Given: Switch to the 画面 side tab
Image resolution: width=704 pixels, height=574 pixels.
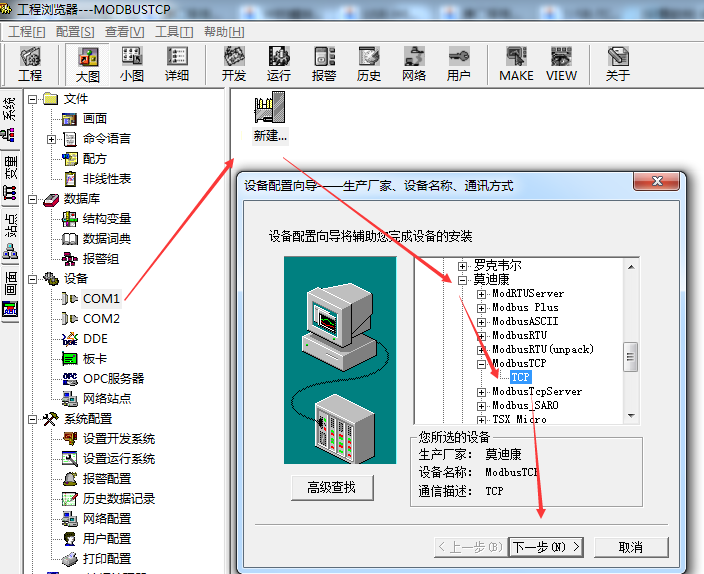Looking at the screenshot, I should pos(9,294).
